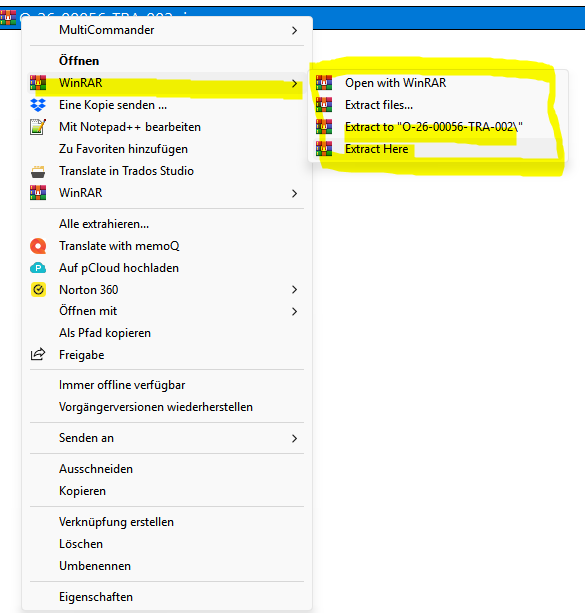Select Vorgängerversionen wiederherstellen
Image resolution: width=585 pixels, height=613 pixels.
[167, 407]
